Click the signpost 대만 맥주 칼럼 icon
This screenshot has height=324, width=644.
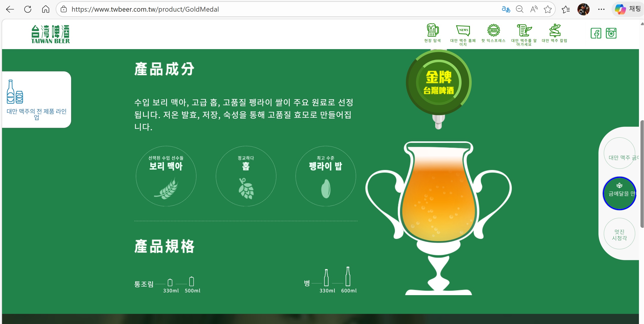click(554, 31)
